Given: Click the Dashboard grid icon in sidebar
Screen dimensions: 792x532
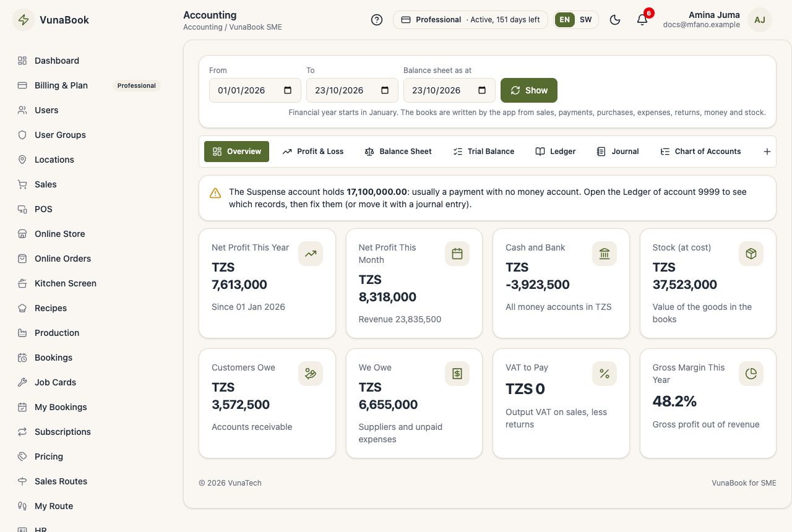Looking at the screenshot, I should [22, 61].
